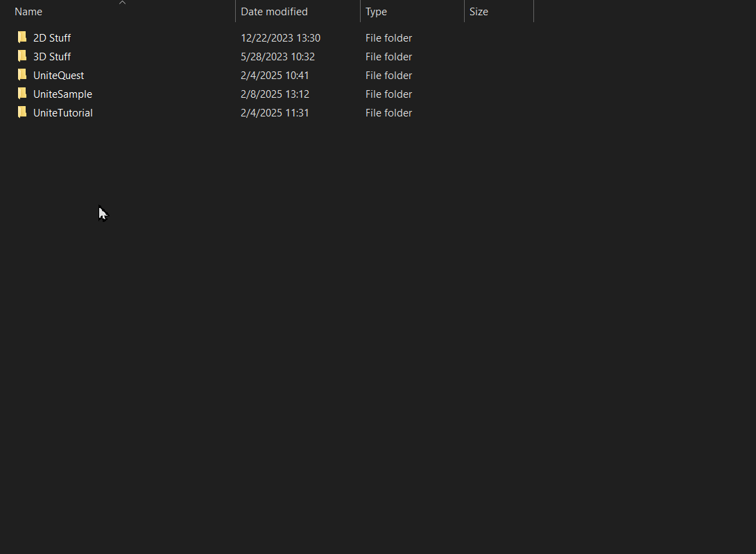Click File folder type in 2D Stuff row
756x554 pixels.
[388, 38]
